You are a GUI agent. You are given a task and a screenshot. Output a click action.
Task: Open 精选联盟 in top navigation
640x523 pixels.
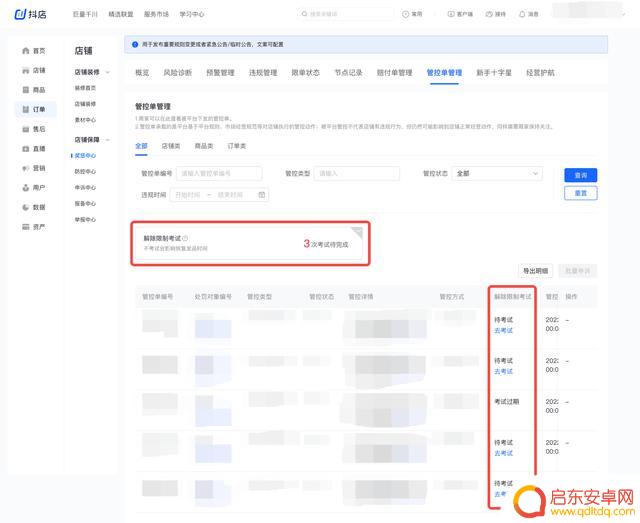pyautogui.click(x=121, y=14)
